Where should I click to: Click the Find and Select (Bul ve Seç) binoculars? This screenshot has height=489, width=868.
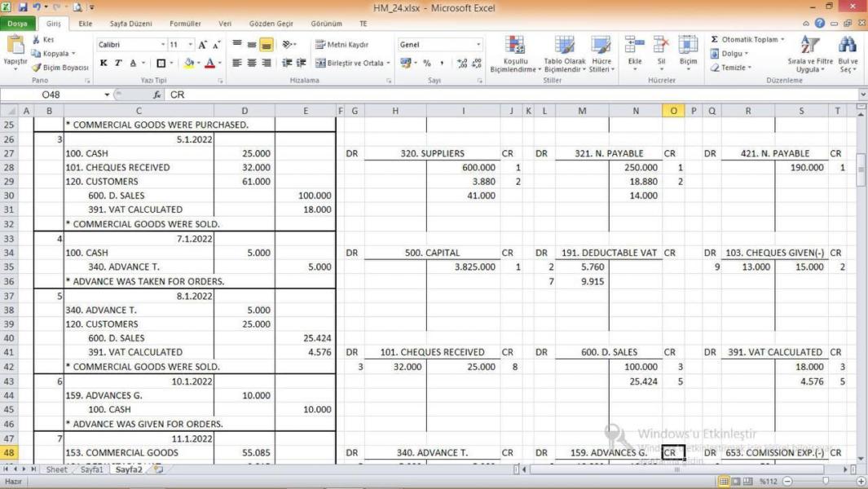click(848, 54)
